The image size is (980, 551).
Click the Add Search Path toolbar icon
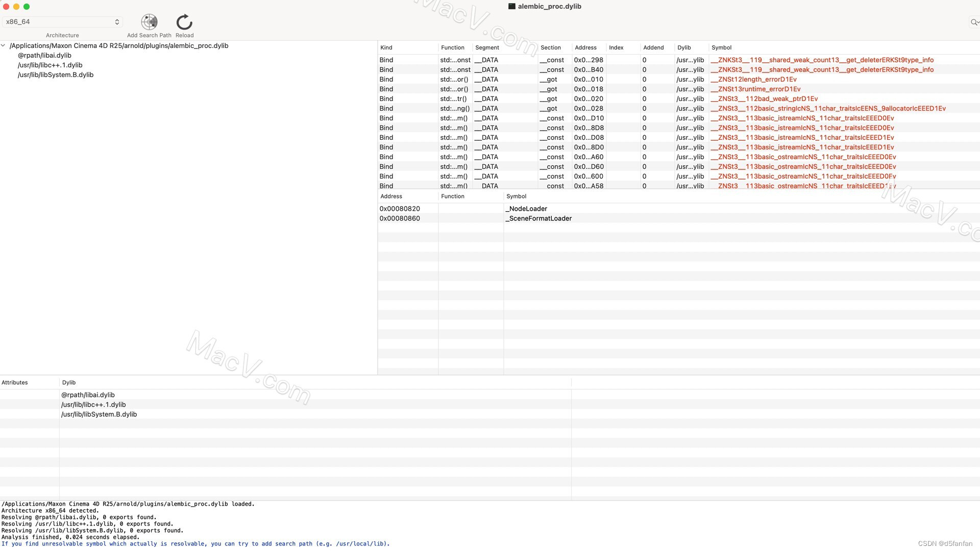[149, 21]
